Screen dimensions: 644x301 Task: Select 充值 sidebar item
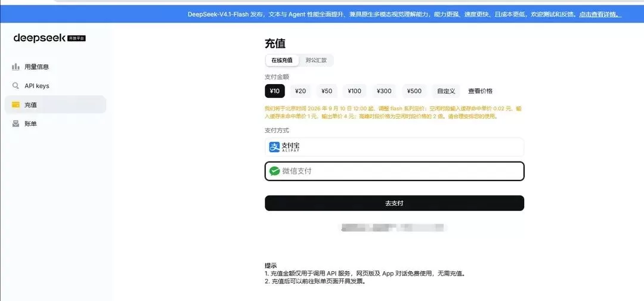(55, 105)
